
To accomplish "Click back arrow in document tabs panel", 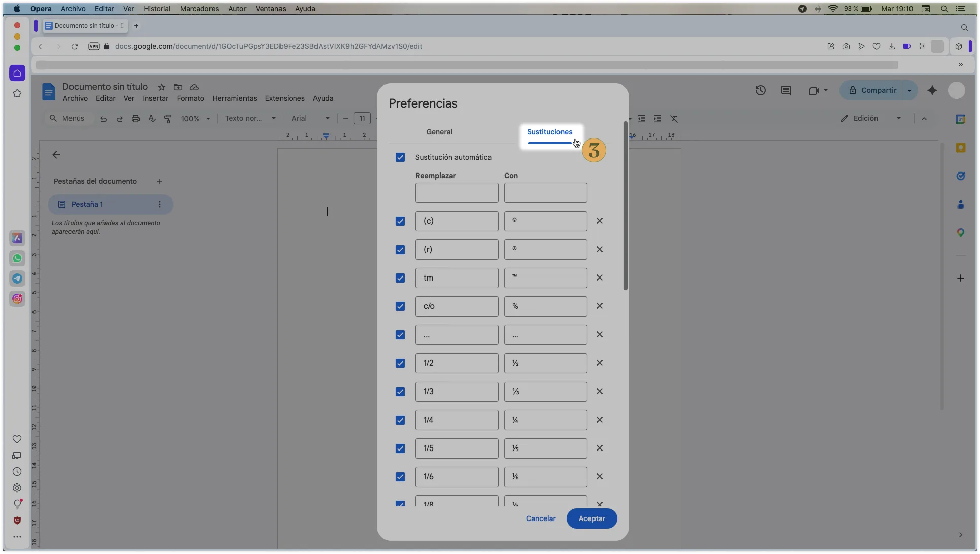I will click(56, 155).
